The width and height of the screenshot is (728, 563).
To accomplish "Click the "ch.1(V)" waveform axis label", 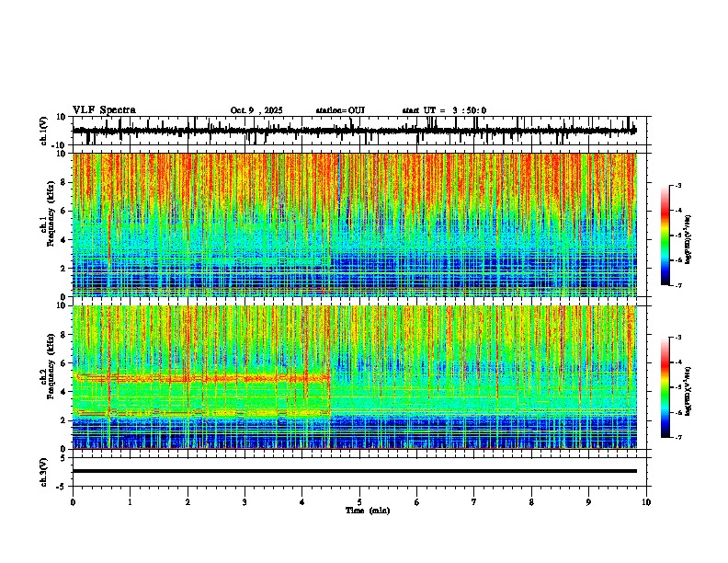I will [44, 131].
